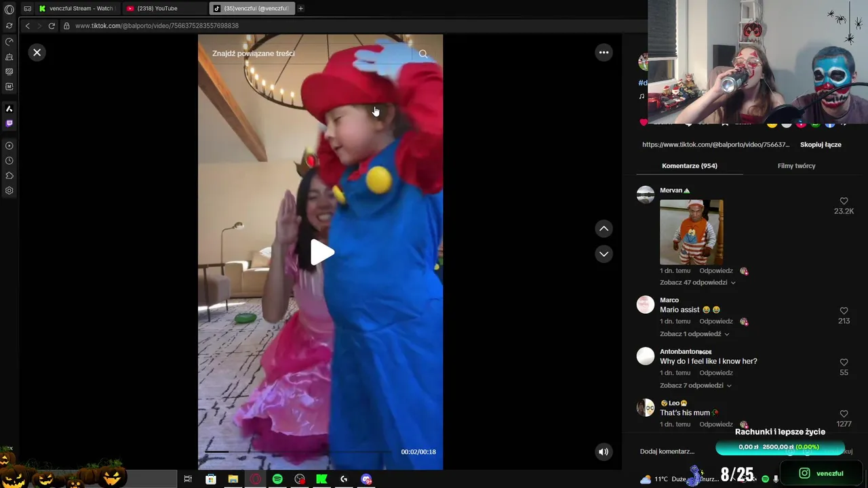Open the Opera GX Corner gamepad icon
The image size is (868, 488).
(x=28, y=9)
